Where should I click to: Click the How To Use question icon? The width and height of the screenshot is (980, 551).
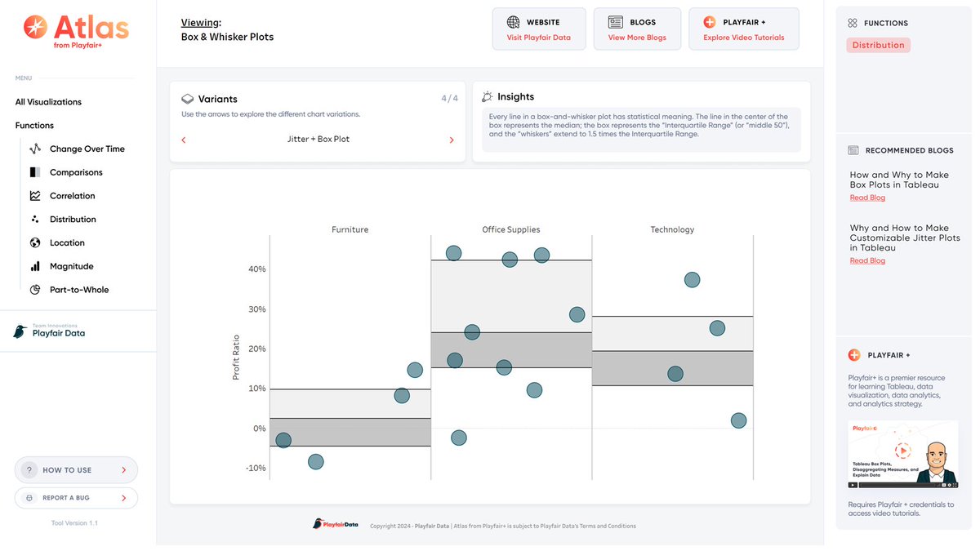click(29, 470)
